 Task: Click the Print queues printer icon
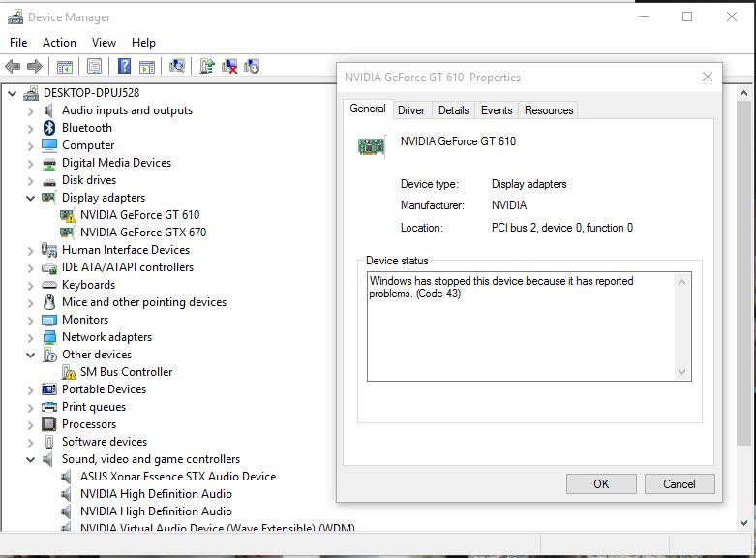click(49, 407)
